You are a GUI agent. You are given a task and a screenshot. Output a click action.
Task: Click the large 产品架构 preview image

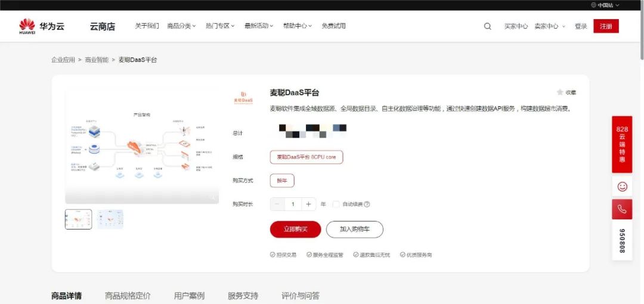pos(142,146)
